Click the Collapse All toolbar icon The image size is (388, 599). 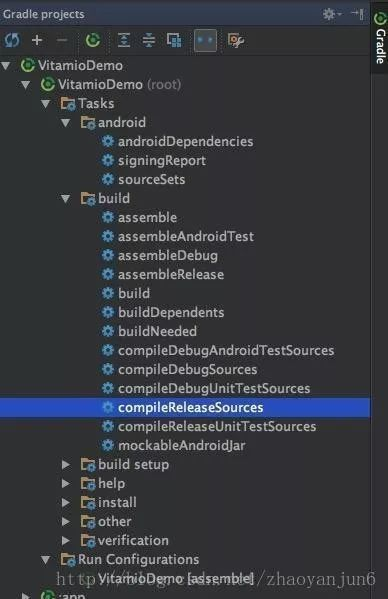point(149,40)
